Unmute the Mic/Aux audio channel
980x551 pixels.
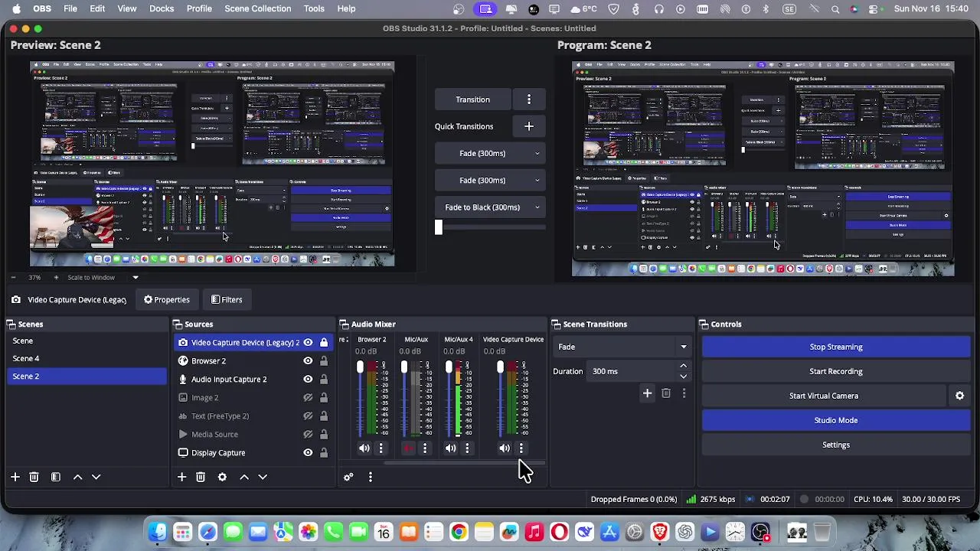pos(409,448)
